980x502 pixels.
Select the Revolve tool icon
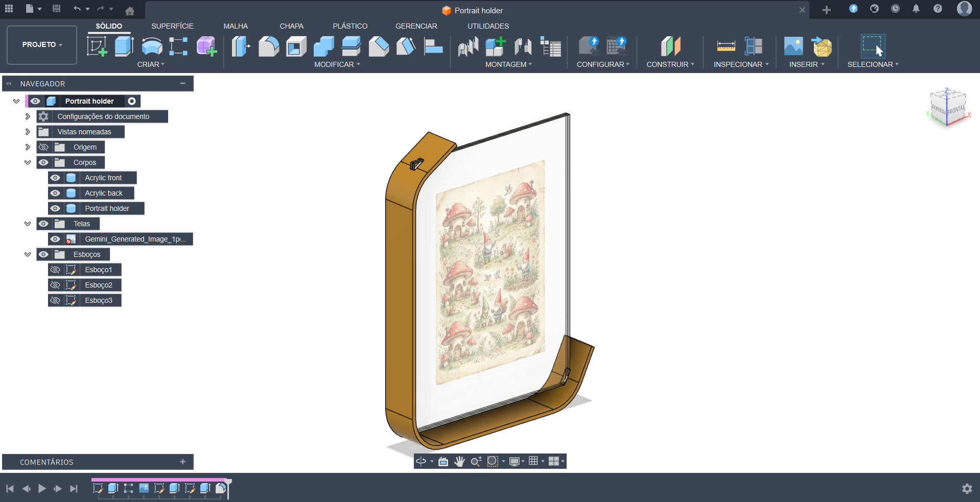(x=152, y=46)
